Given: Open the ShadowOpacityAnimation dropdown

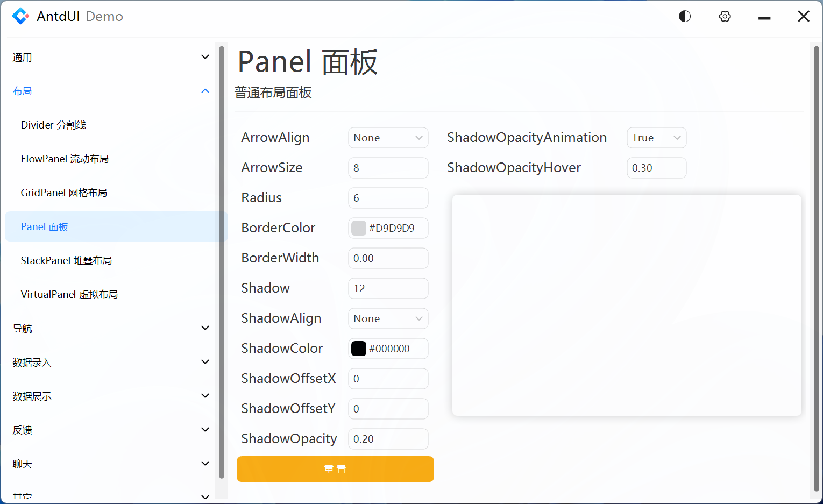Looking at the screenshot, I should (656, 138).
